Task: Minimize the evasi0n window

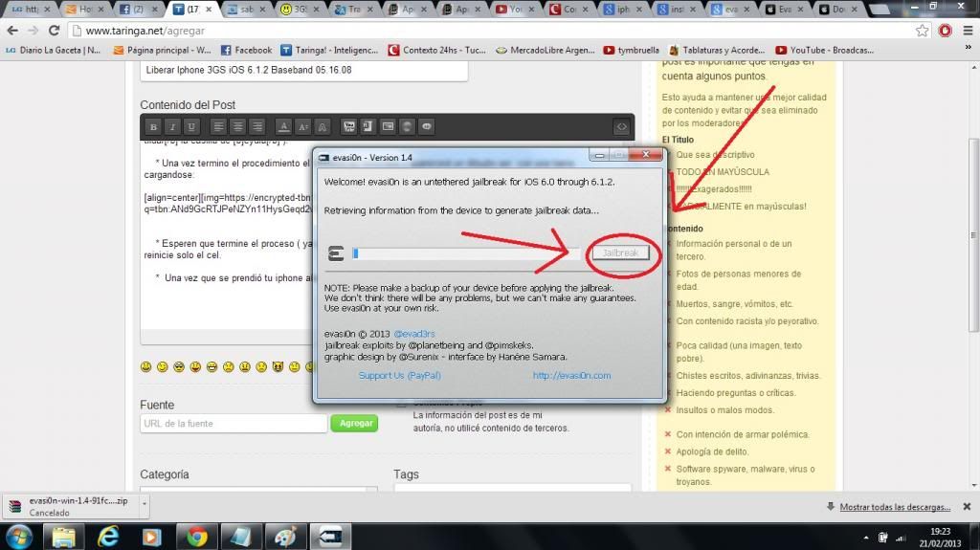Action: [x=599, y=155]
